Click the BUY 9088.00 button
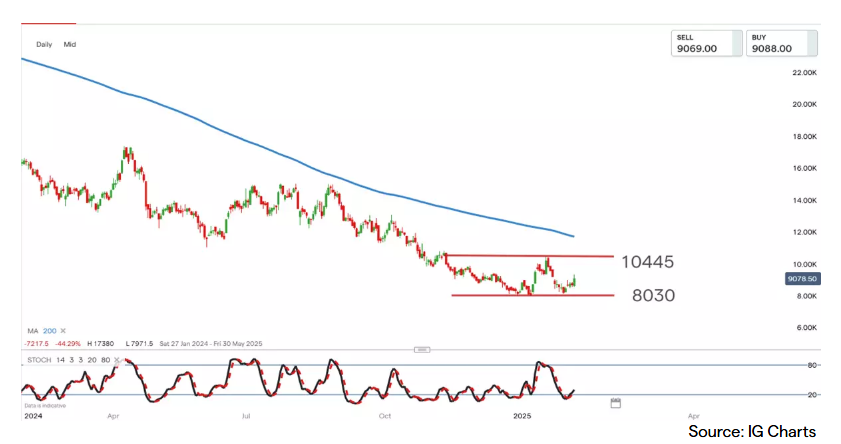 (x=781, y=43)
